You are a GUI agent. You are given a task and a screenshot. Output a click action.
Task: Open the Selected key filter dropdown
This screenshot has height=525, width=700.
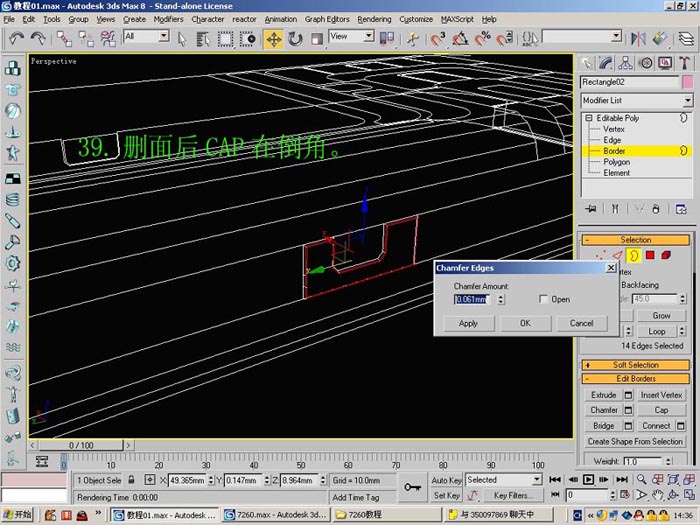504,480
